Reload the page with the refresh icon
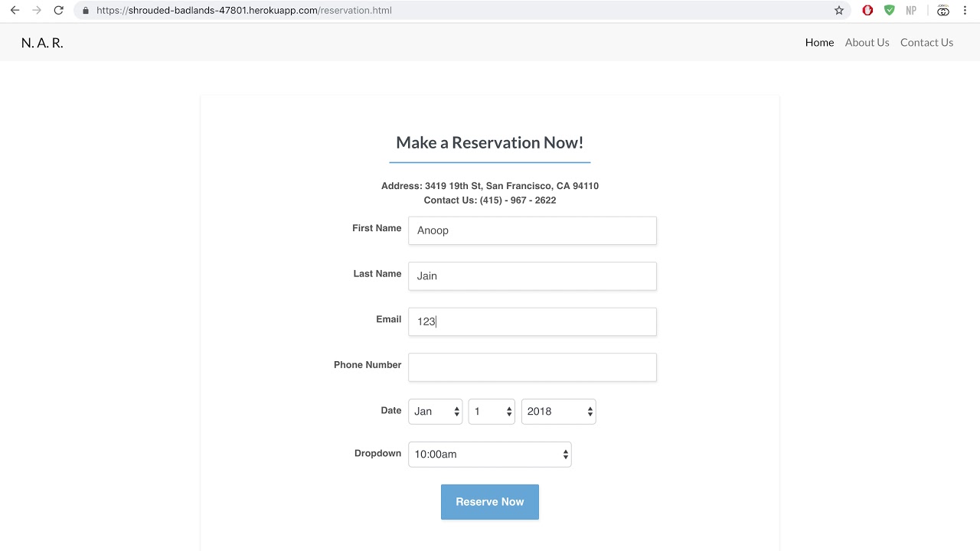Image resolution: width=980 pixels, height=551 pixels. click(58, 11)
